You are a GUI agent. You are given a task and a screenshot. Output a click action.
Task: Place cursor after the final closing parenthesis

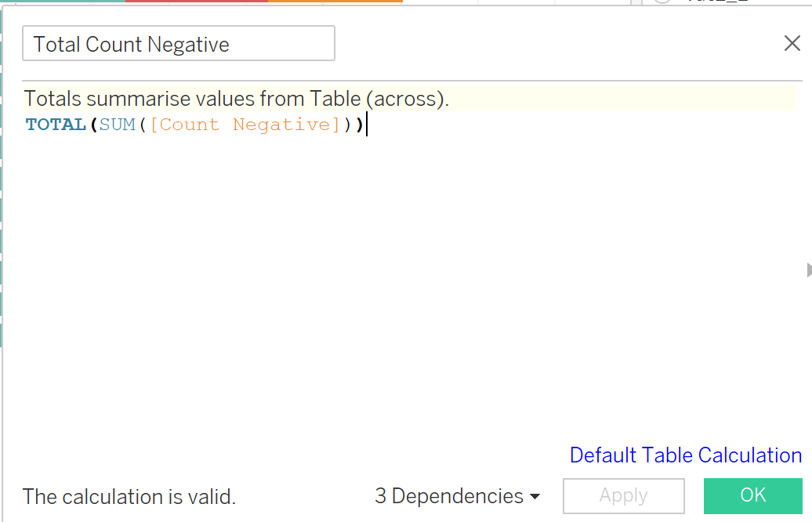[x=366, y=125]
